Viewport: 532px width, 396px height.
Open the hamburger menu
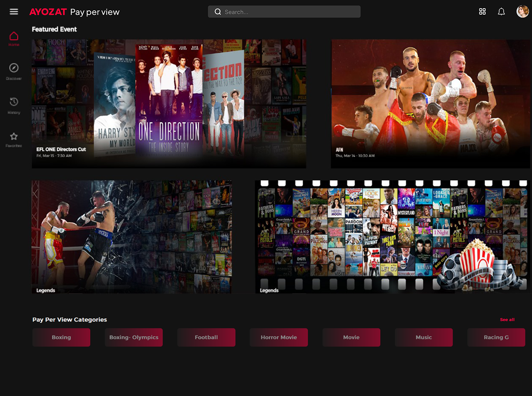(14, 12)
